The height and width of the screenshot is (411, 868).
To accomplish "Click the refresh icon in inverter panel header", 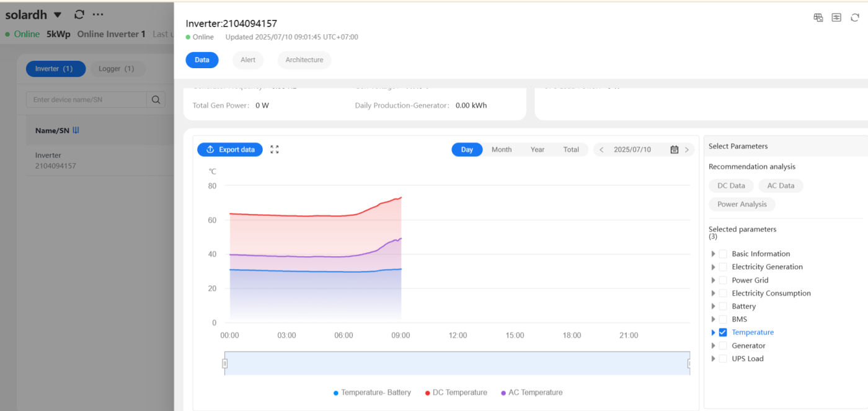I will pos(855,18).
